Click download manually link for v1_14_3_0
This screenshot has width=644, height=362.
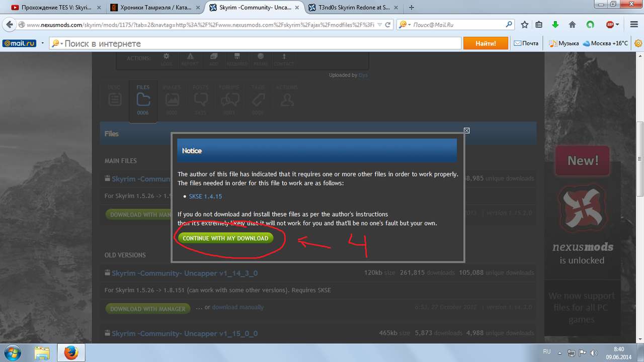click(x=237, y=307)
